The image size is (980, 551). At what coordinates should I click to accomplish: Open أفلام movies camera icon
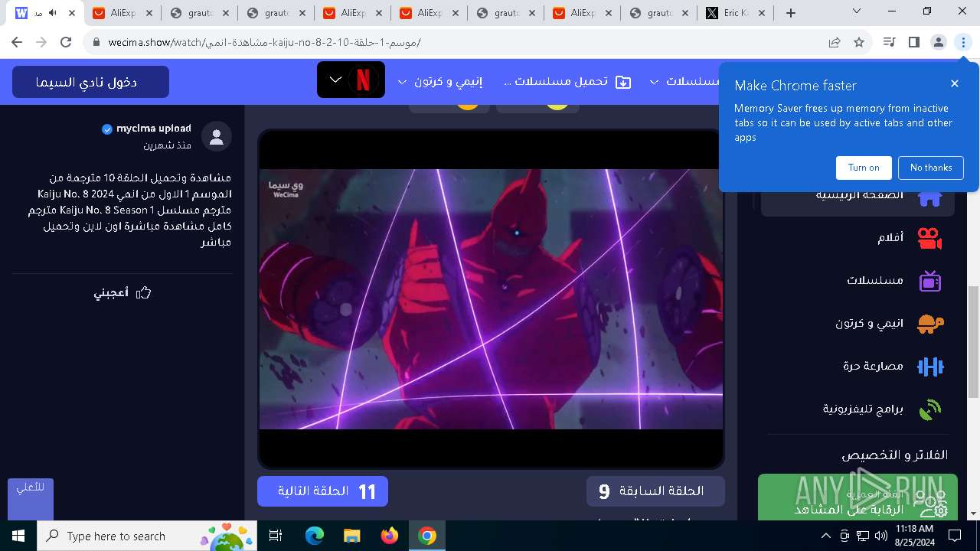click(929, 238)
